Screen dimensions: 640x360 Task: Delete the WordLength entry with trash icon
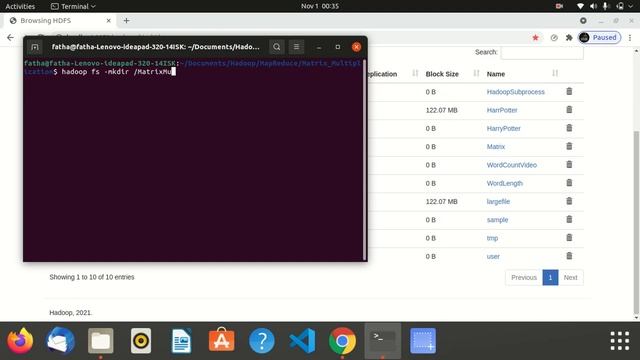click(x=569, y=183)
